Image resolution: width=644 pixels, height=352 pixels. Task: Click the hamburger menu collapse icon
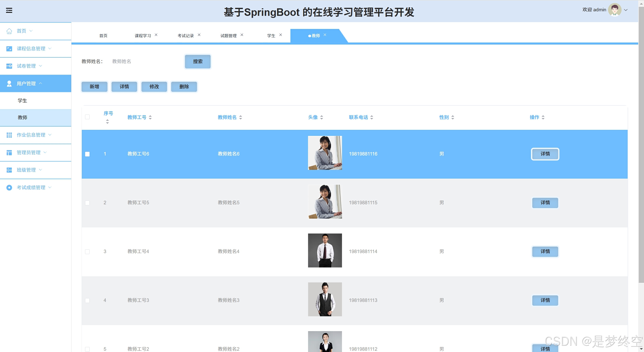click(9, 11)
